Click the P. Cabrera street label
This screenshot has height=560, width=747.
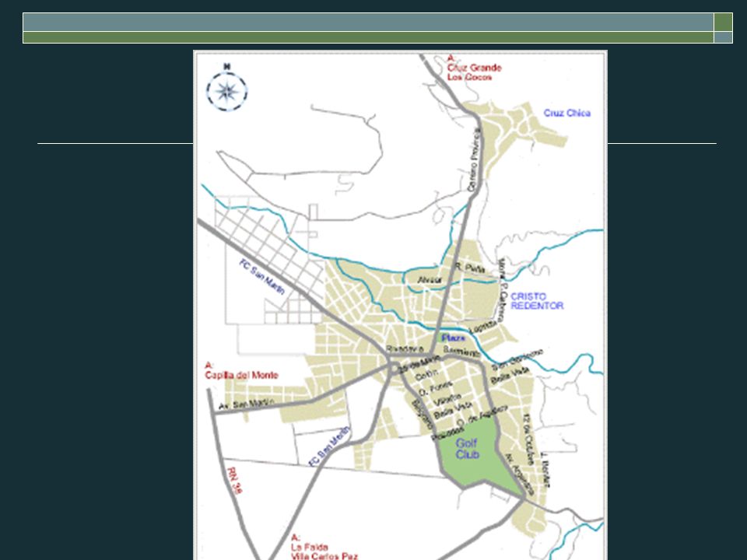(503, 303)
